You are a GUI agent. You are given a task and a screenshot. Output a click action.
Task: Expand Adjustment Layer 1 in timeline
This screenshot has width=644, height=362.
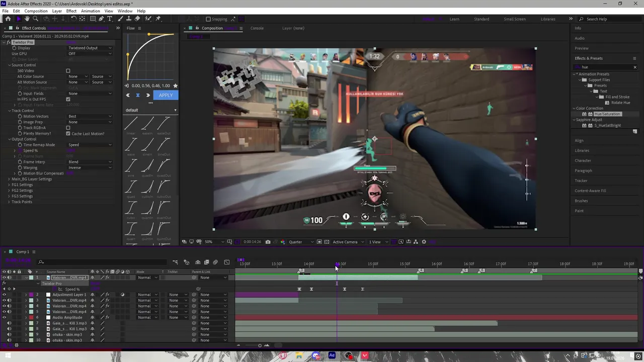point(26,295)
